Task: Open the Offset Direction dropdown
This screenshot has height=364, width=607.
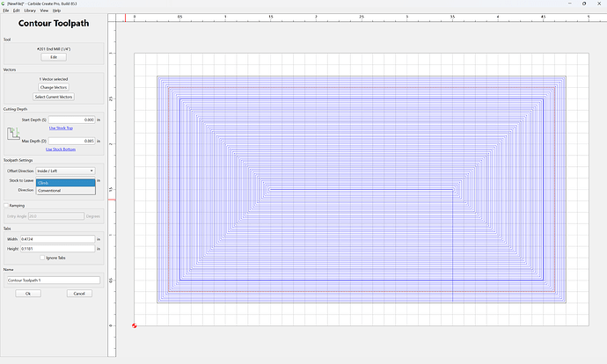Action: pos(65,171)
